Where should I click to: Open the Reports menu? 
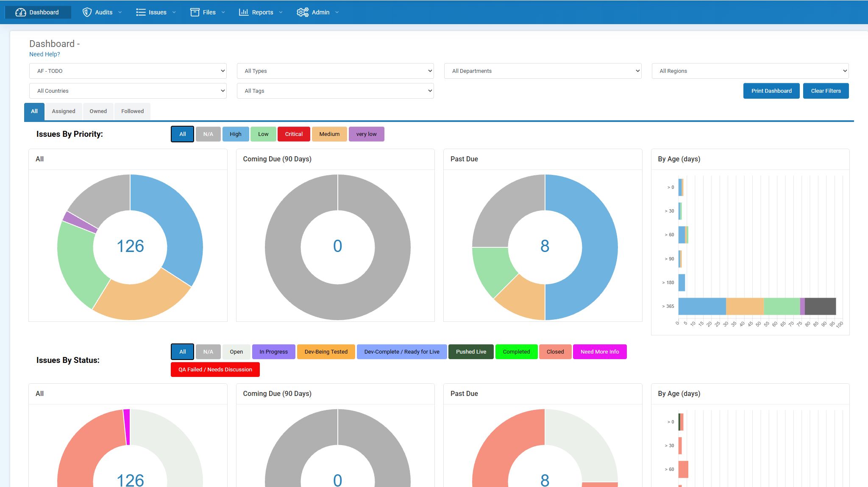[260, 12]
